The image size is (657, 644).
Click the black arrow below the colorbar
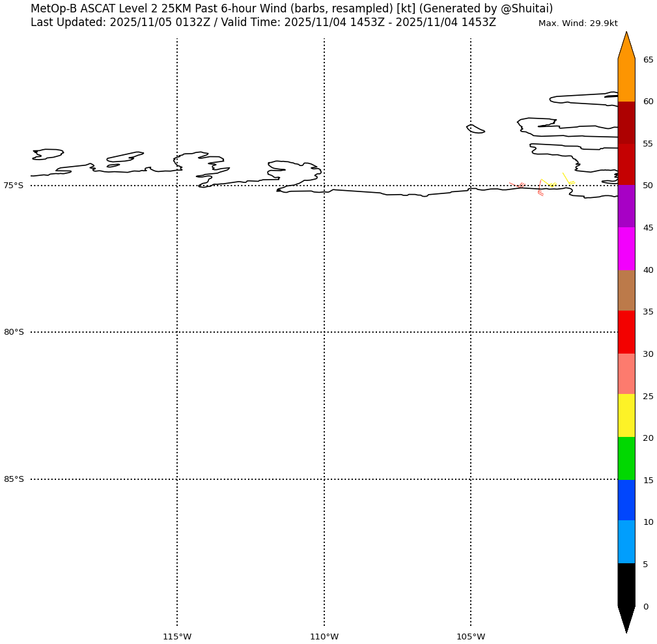coord(626,617)
